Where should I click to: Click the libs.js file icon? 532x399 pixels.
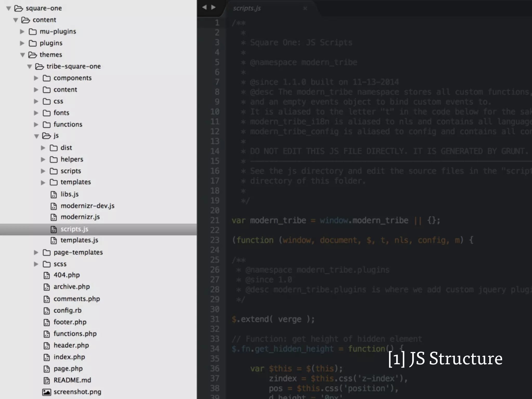coord(54,194)
